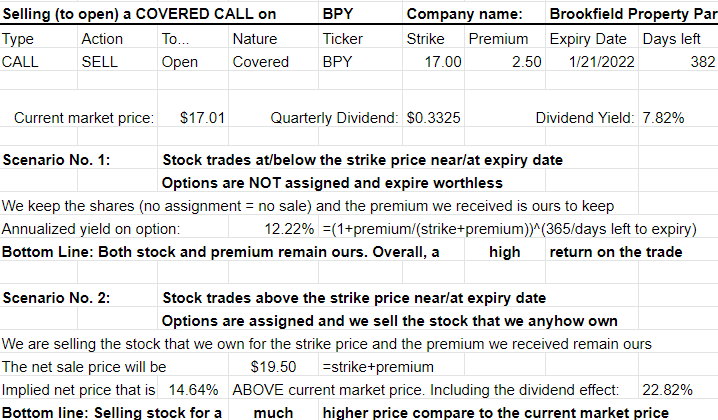
Task: Select the Strike value 17.00 cell
Action: coord(433,61)
